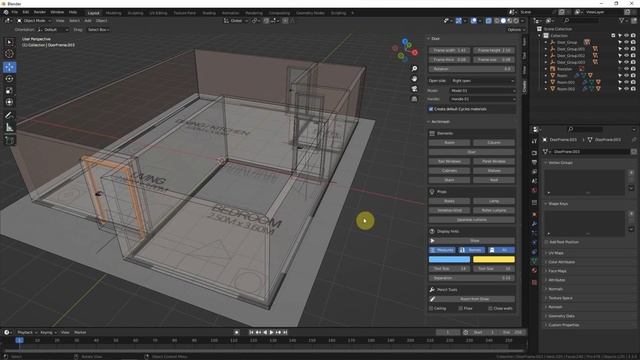Open the object data green triangle tab
The width and height of the screenshot is (640, 360).
[534, 260]
